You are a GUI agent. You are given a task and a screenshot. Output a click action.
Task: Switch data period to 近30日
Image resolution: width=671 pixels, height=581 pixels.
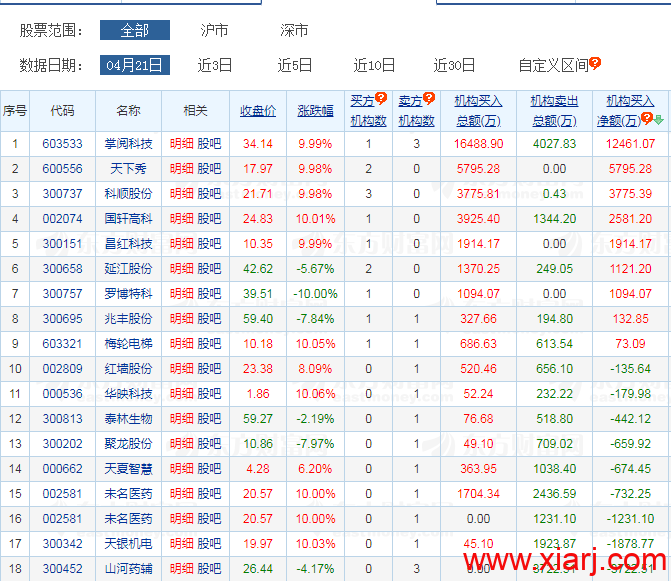[454, 65]
